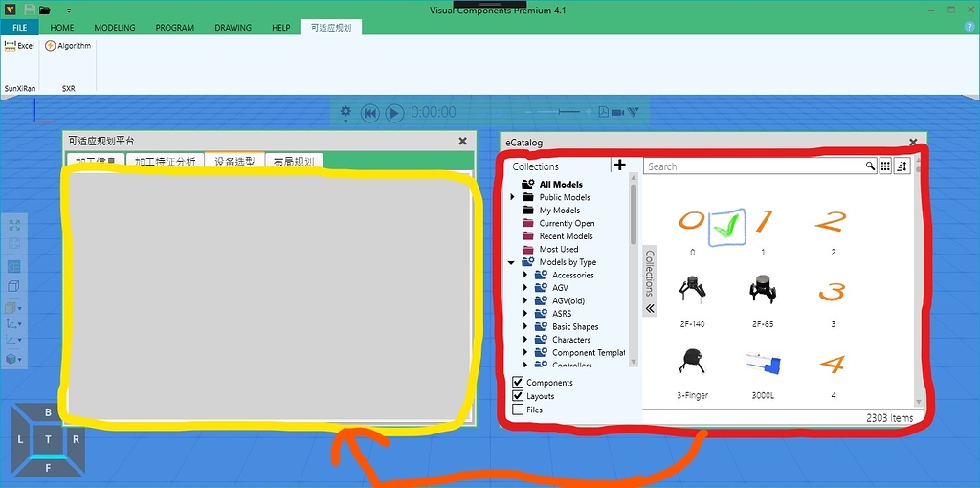Image resolution: width=980 pixels, height=488 pixels.
Task: Select Most Used in the collections tree
Action: (559, 250)
